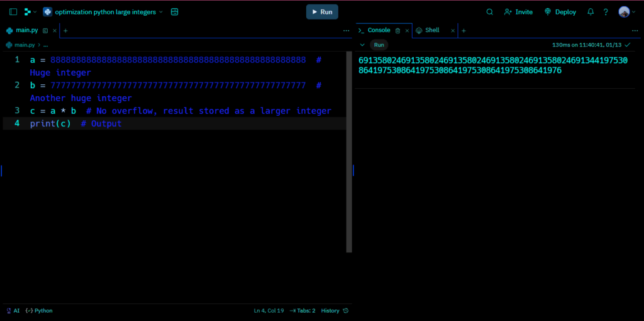Close the Console tab
The height and width of the screenshot is (321, 644).
click(407, 30)
